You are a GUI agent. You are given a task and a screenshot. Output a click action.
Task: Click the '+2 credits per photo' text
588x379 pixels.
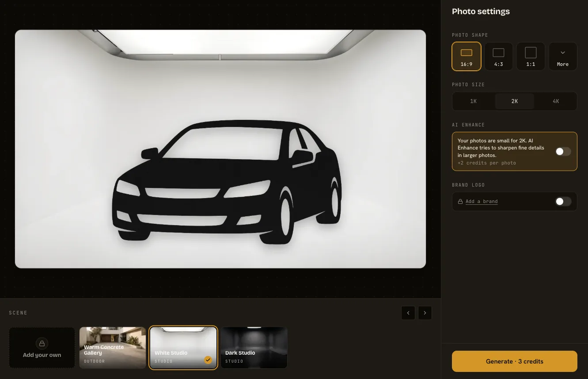click(x=487, y=163)
